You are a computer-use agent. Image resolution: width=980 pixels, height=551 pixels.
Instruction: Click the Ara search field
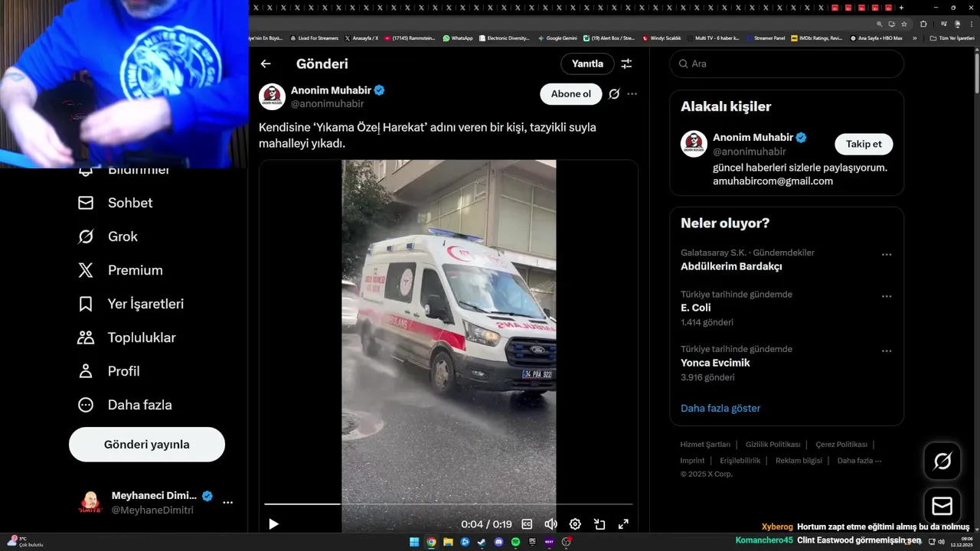pyautogui.click(x=787, y=64)
